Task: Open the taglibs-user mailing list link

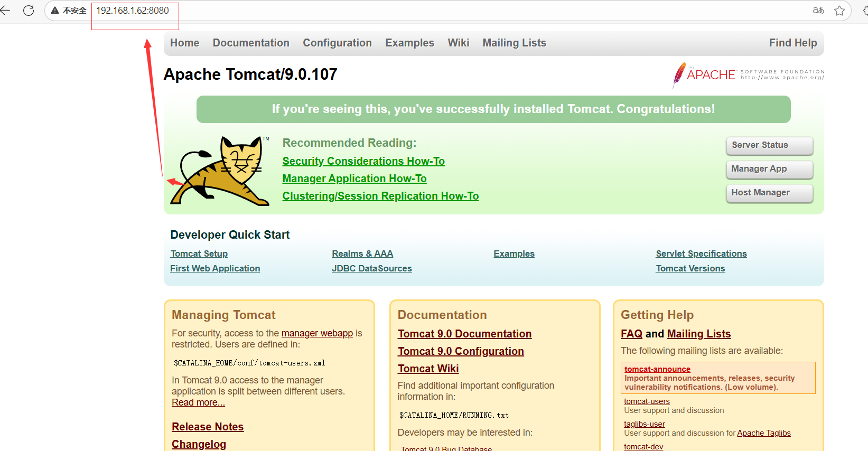Action: pos(644,424)
